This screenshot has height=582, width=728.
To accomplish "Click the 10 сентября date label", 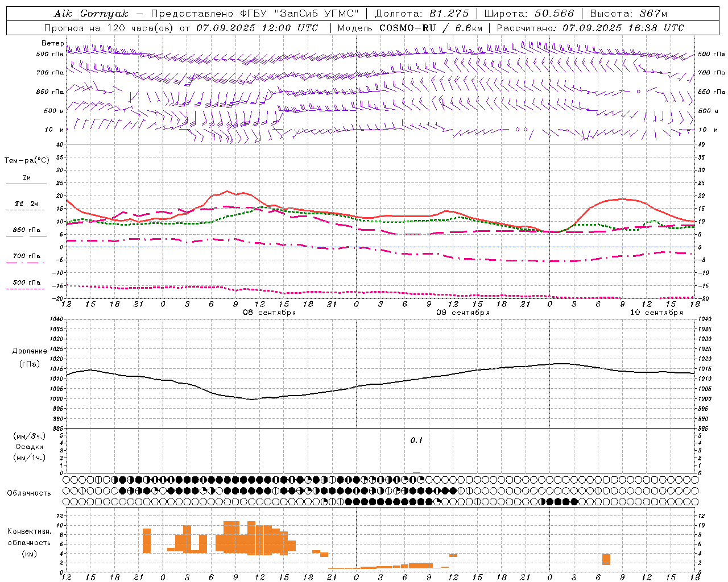I will coord(656,313).
